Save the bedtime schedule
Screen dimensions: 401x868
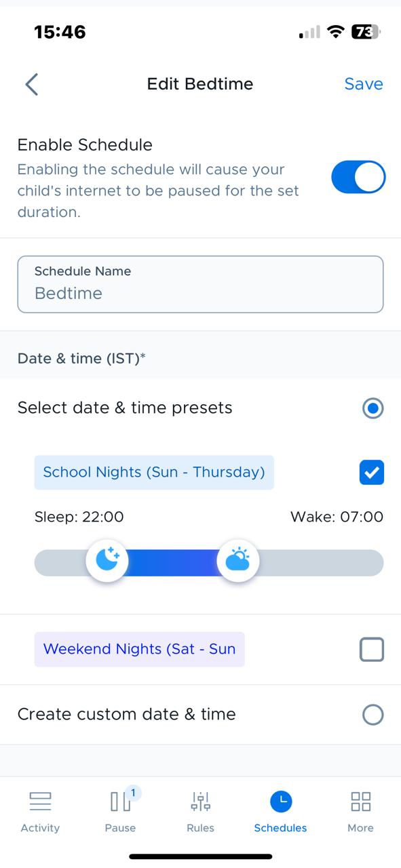coord(364,84)
